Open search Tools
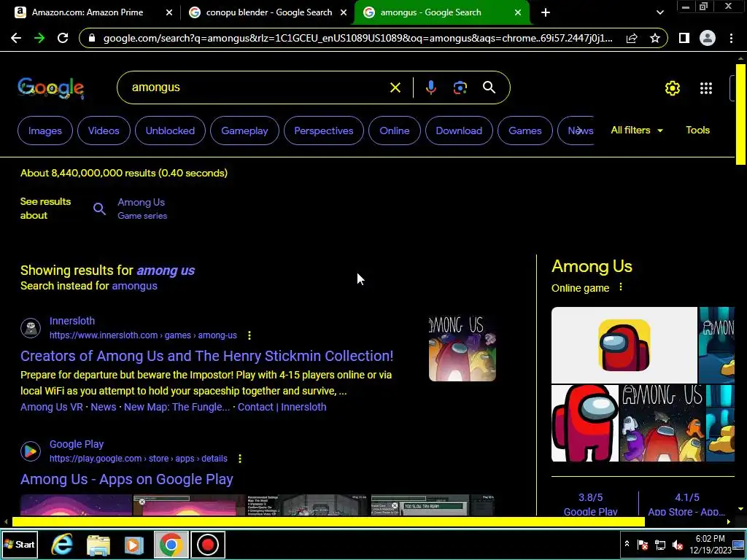The height and width of the screenshot is (560, 747). coord(697,130)
